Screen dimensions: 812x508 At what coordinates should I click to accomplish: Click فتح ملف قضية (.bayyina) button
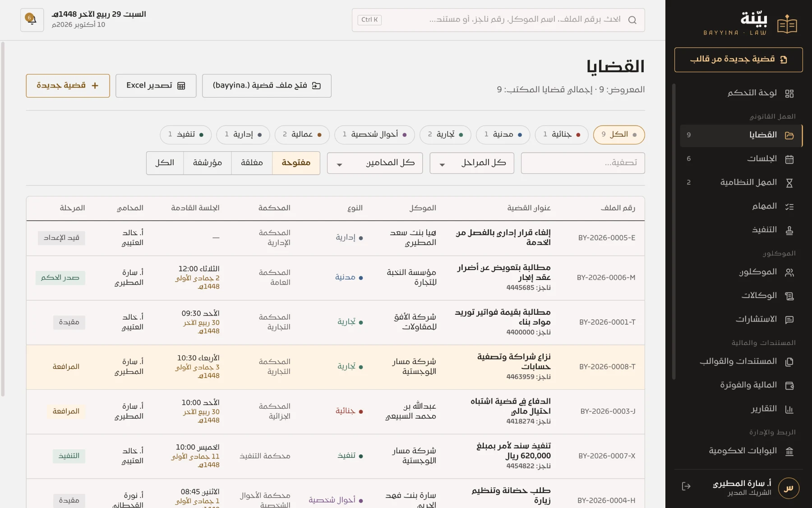click(267, 86)
